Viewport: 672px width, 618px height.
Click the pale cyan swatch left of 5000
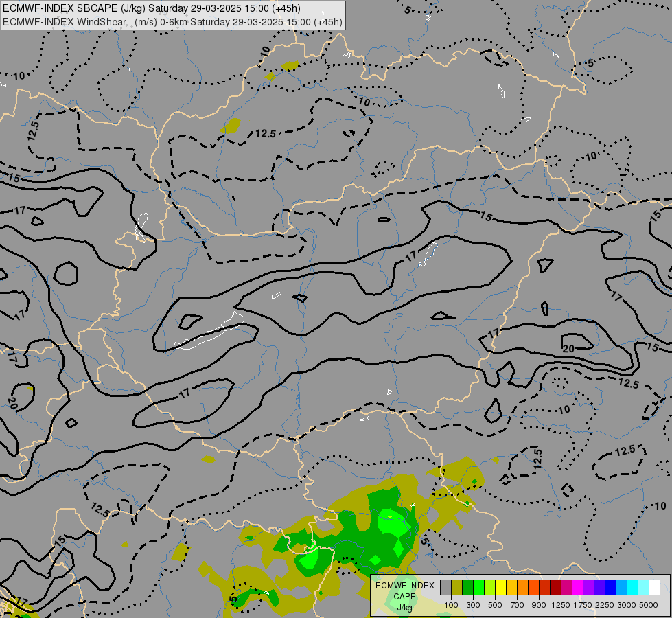pos(644,587)
